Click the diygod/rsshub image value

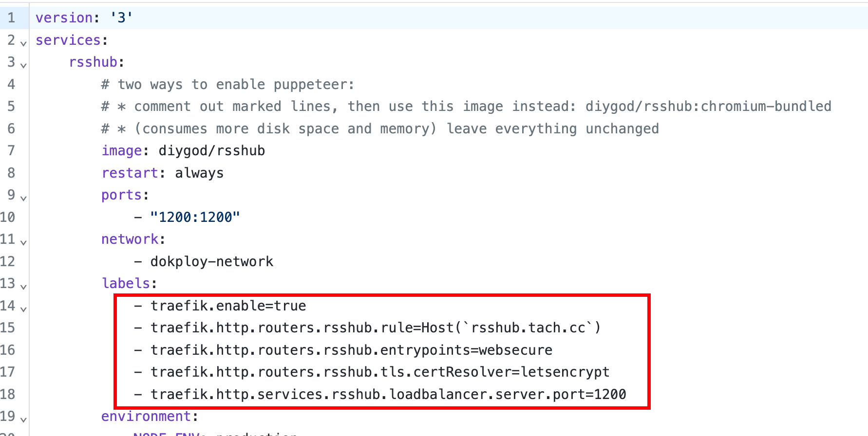coord(211,151)
